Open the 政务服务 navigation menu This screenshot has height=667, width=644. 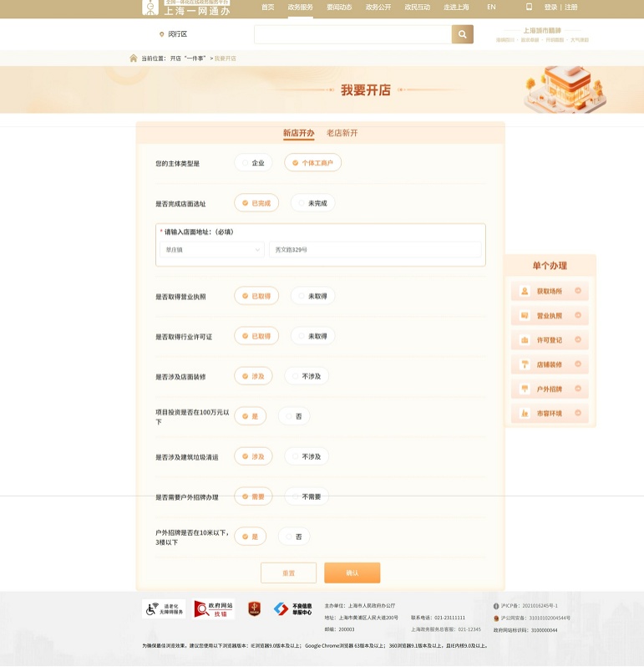pos(301,7)
